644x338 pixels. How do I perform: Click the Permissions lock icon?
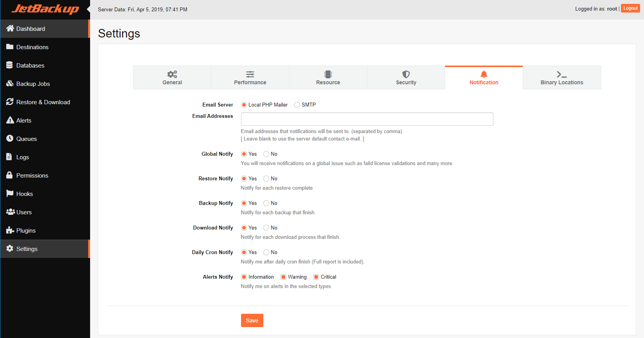pyautogui.click(x=9, y=175)
